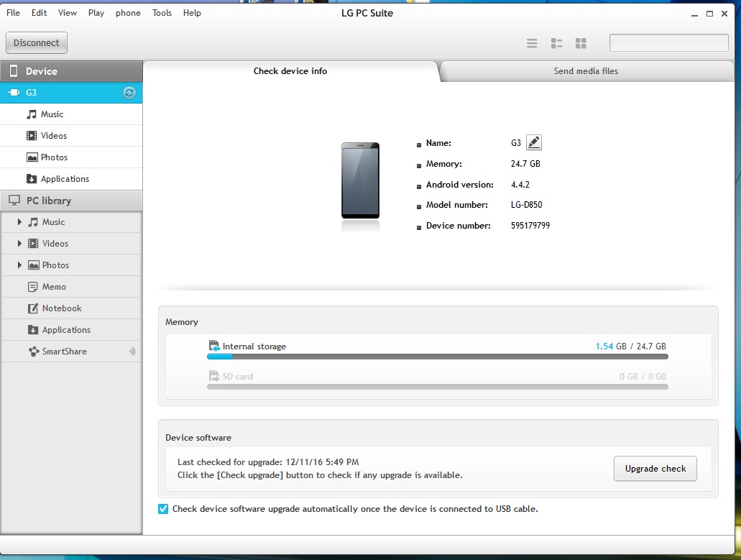This screenshot has width=741, height=560.
Task: Open Applications under G3 device
Action: coord(71,178)
